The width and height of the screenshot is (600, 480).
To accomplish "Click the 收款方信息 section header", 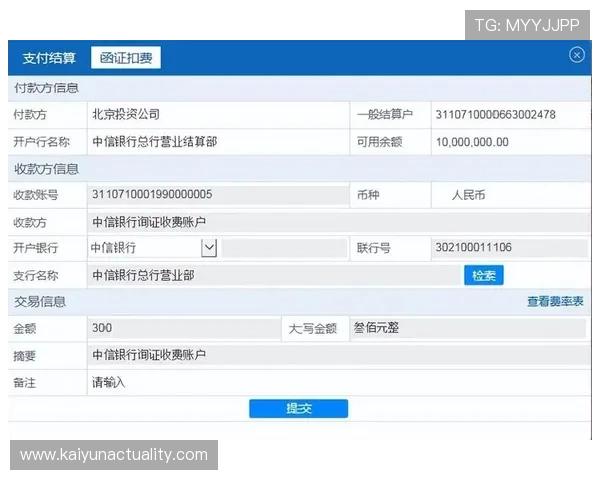I will click(x=46, y=168).
